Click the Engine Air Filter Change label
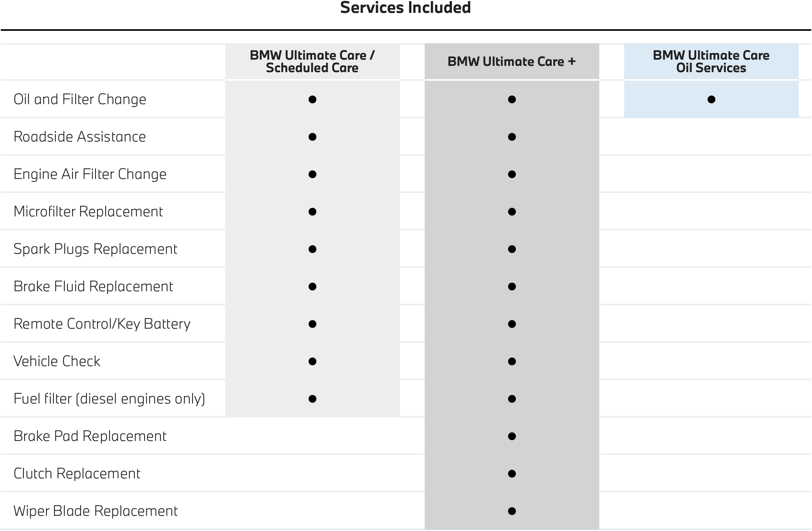The width and height of the screenshot is (812, 531). pyautogui.click(x=90, y=174)
